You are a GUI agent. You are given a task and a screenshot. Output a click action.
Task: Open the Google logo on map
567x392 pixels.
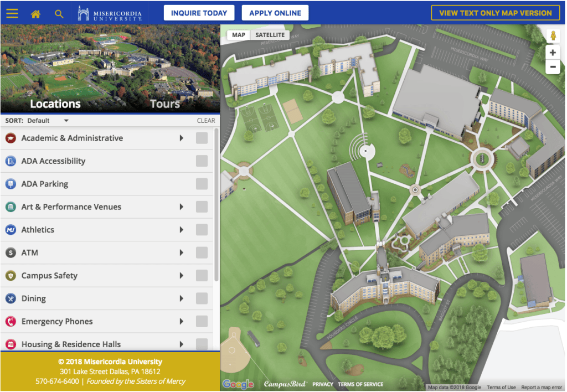tap(238, 384)
